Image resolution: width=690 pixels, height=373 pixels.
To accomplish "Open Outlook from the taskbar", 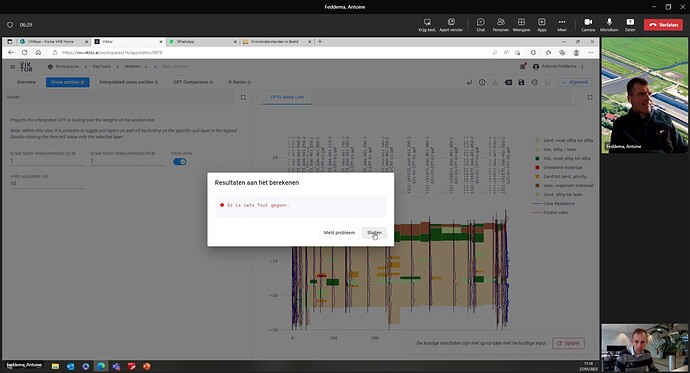I will click(70, 366).
